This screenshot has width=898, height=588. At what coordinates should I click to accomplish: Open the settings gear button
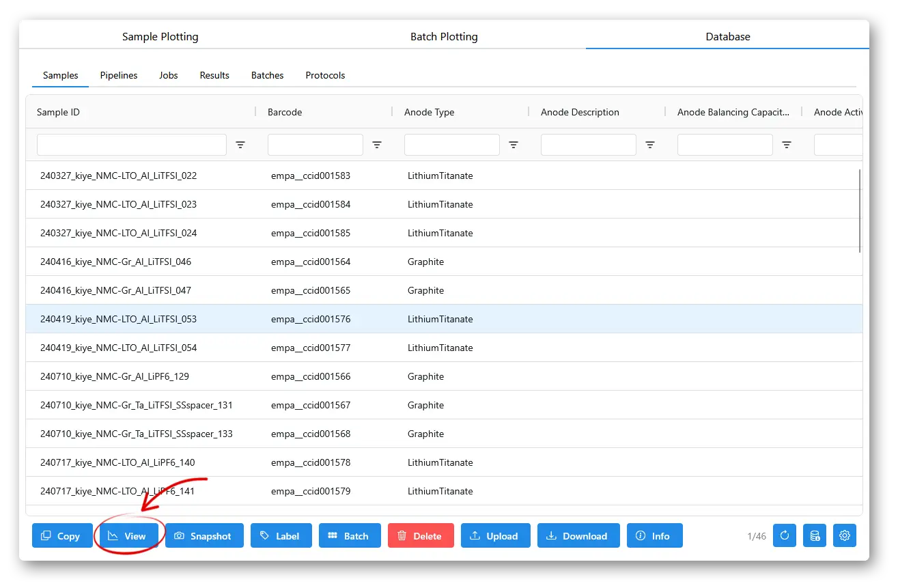[845, 536]
